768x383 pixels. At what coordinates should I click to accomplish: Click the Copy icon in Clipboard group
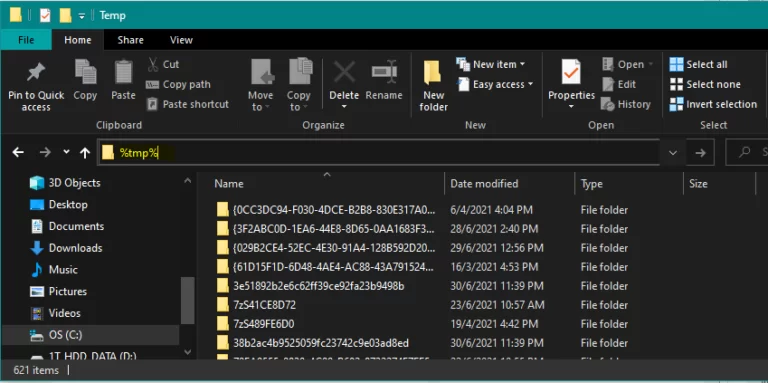tap(85, 72)
